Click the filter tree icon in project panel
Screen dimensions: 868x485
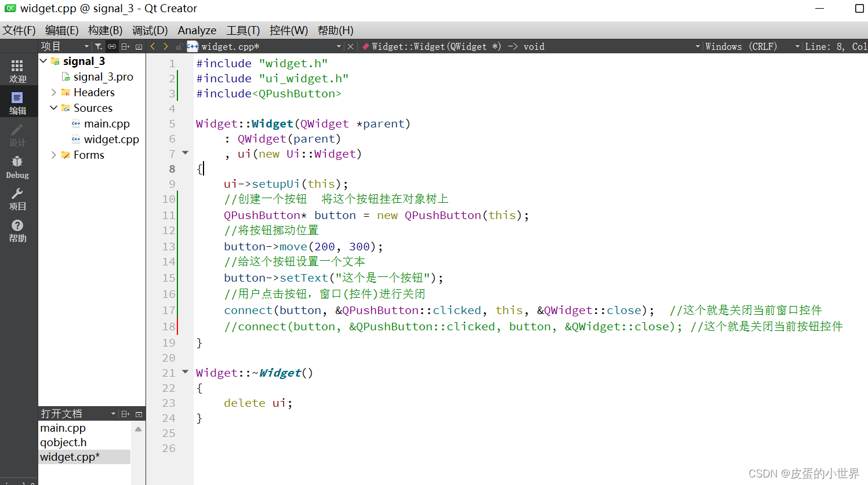point(99,46)
